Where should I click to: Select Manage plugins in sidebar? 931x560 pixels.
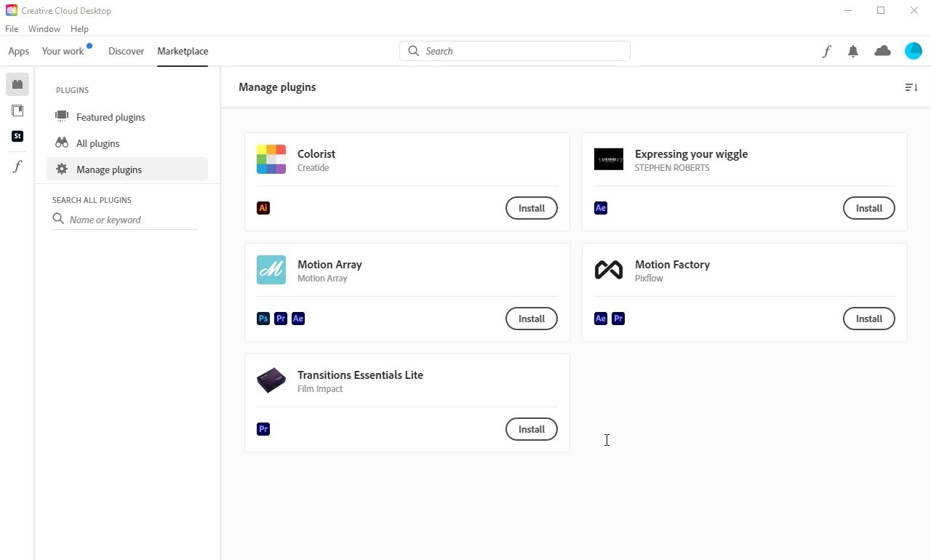127,169
